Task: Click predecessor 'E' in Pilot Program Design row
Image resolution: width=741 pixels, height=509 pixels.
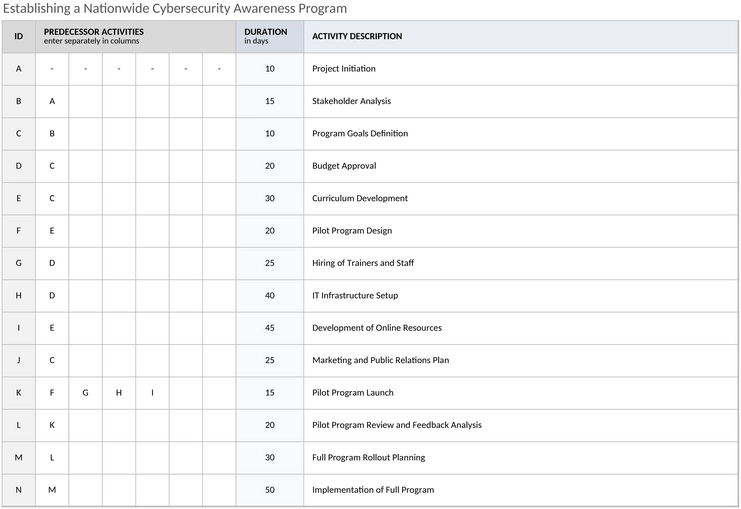Action: (52, 231)
